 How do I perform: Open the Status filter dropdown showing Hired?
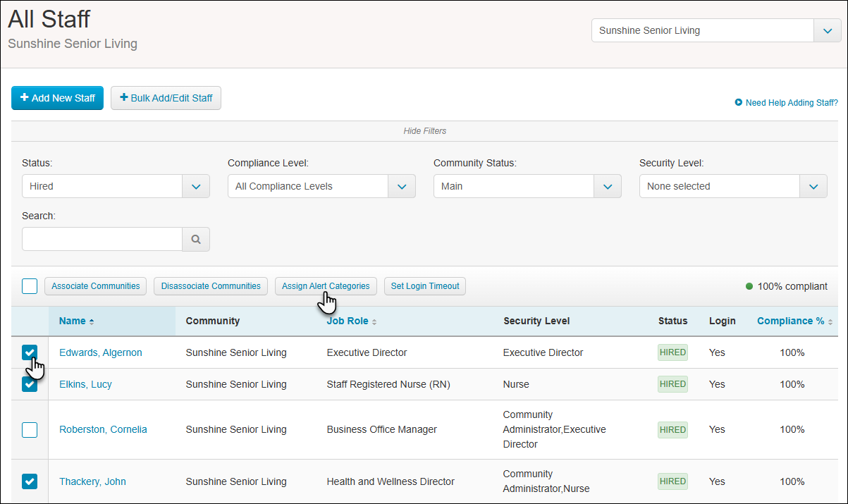coord(116,186)
